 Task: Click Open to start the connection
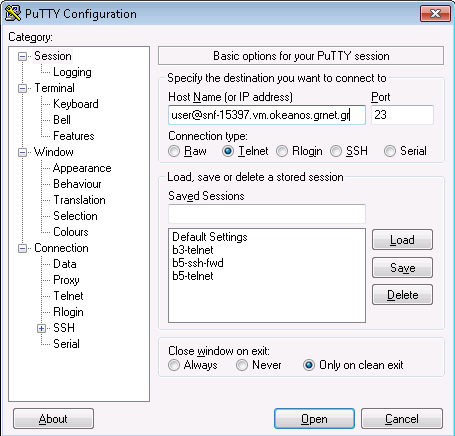point(314,419)
